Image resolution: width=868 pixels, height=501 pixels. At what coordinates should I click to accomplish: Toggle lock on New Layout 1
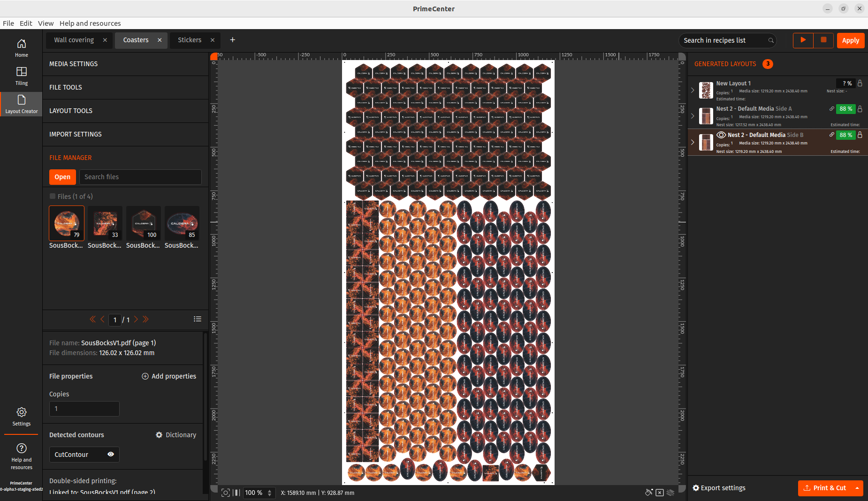[860, 83]
